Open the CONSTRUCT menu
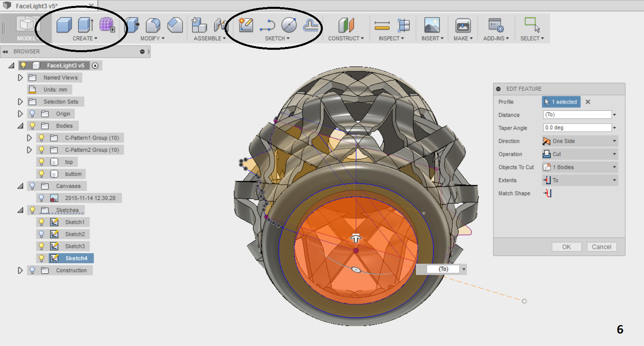 pos(346,38)
